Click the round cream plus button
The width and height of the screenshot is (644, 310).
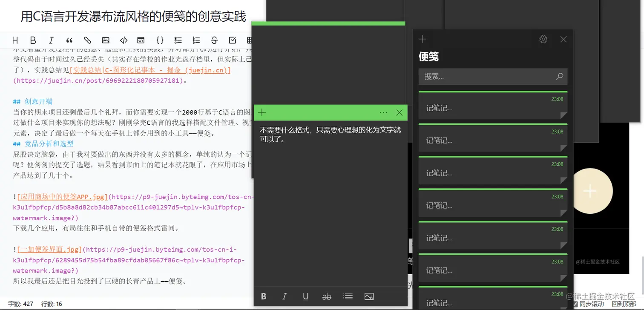(x=590, y=191)
